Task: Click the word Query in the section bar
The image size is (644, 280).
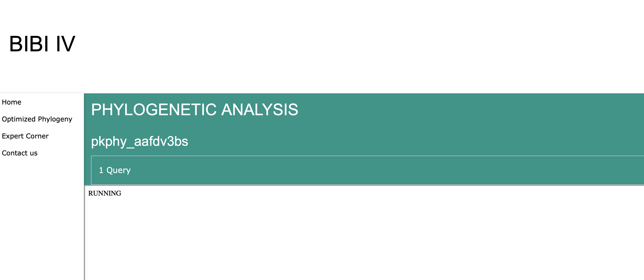Action: [118, 170]
